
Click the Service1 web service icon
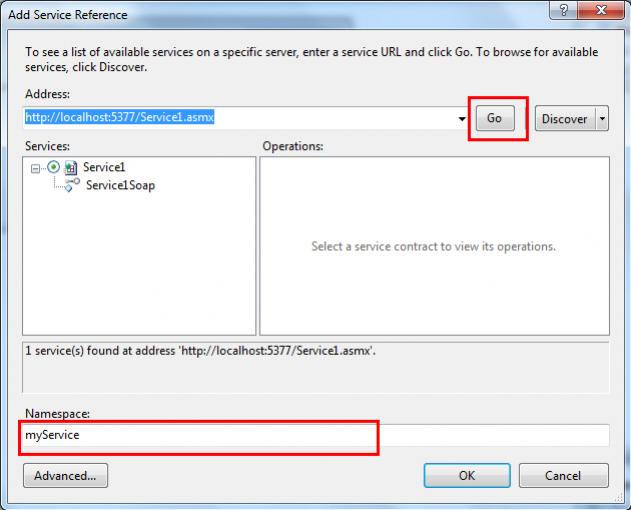pos(70,168)
